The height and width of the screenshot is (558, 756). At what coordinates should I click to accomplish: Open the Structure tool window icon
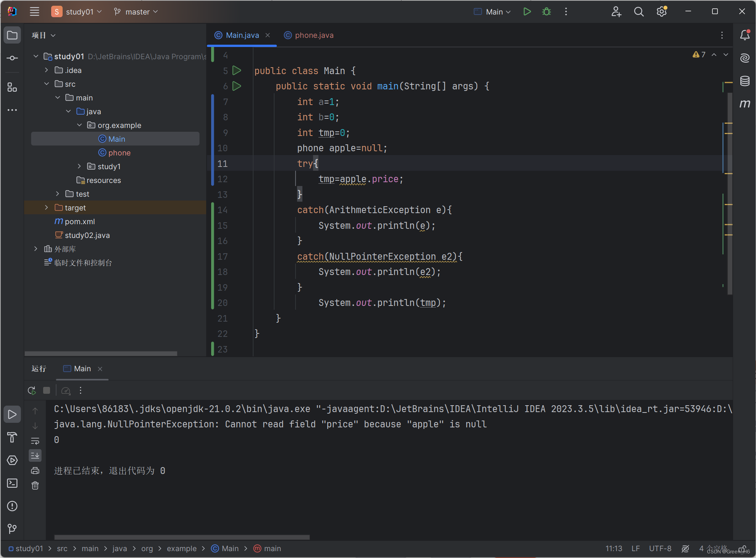(x=12, y=87)
